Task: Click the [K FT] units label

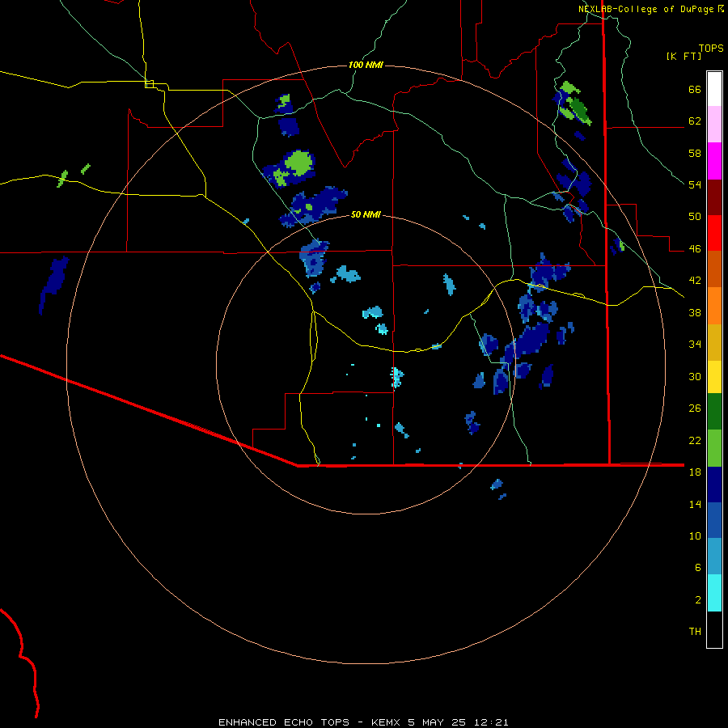Action: 684,56
